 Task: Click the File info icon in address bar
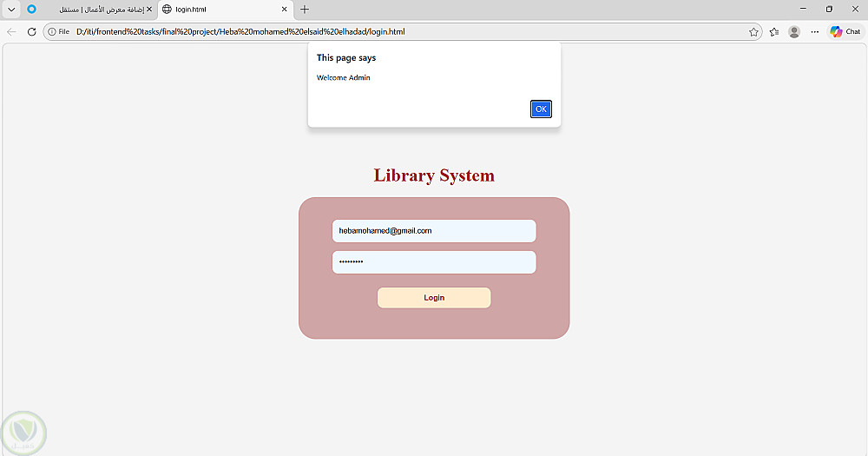coord(59,31)
